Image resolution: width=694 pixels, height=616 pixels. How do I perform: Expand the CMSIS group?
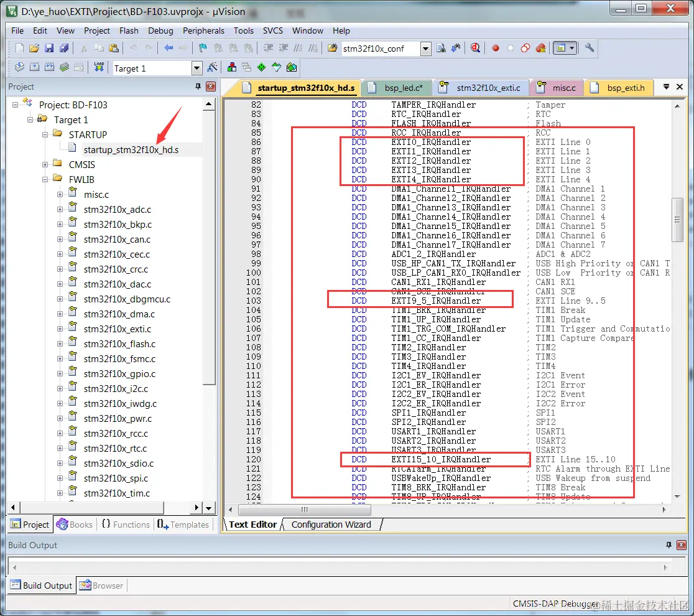(x=45, y=165)
